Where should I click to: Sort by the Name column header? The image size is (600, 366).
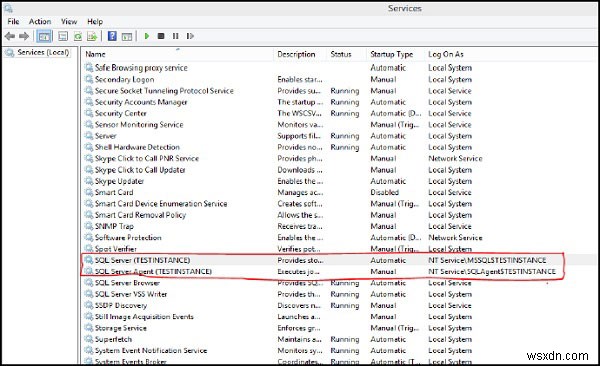coord(95,54)
